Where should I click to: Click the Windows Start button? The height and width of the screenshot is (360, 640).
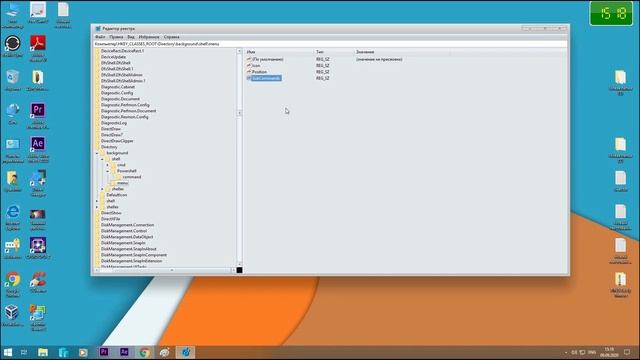point(7,352)
